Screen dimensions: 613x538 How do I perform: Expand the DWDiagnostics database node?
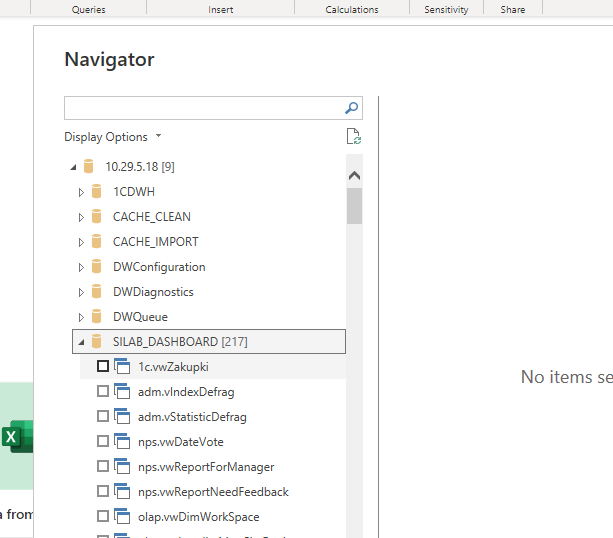pyautogui.click(x=81, y=292)
